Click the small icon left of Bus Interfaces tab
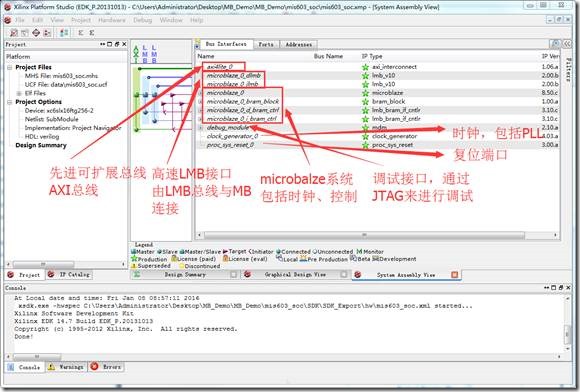Viewport: 580px width, 392px height. click(x=198, y=44)
